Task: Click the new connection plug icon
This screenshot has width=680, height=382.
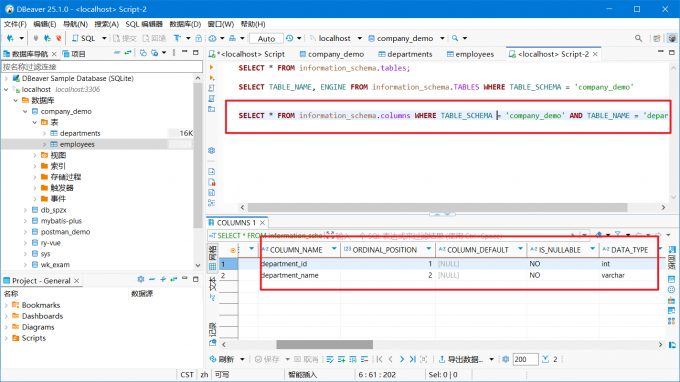Action: click(x=10, y=38)
